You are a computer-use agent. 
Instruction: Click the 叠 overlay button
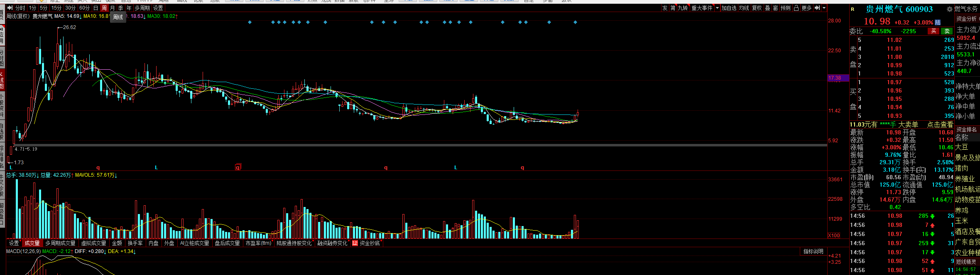coord(767,8)
